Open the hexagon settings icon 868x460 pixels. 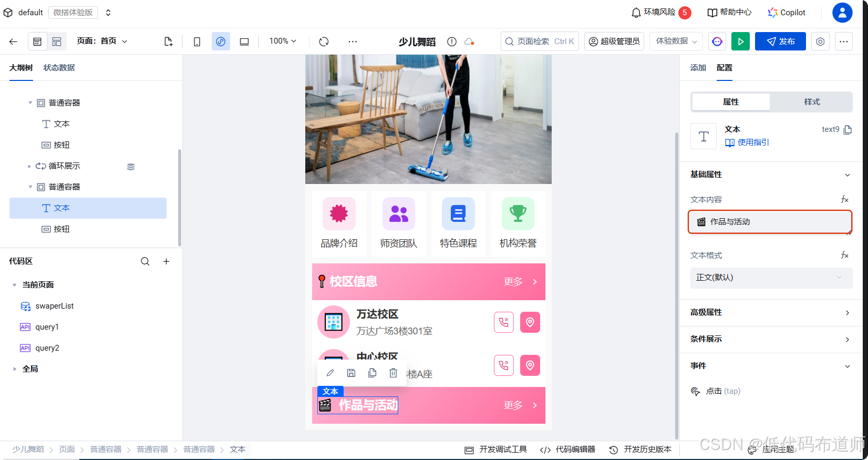pyautogui.click(x=820, y=41)
